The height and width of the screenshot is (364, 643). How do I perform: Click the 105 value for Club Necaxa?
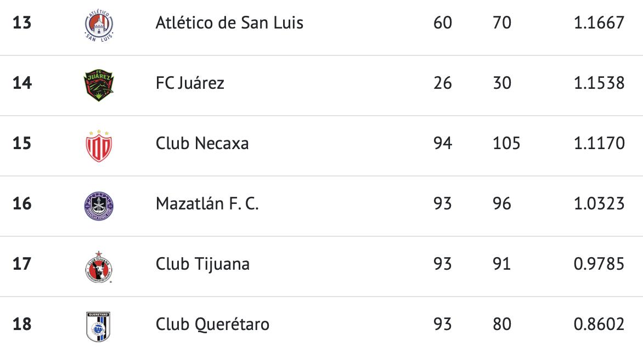(x=506, y=144)
